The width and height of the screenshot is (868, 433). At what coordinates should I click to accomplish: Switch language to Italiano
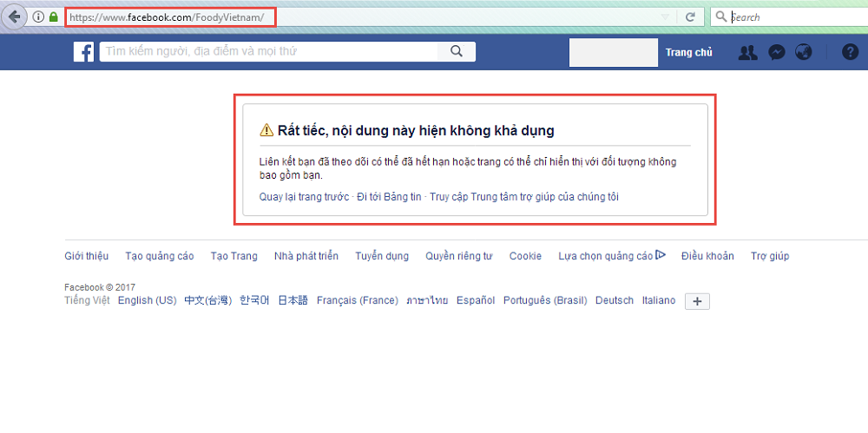tap(659, 300)
